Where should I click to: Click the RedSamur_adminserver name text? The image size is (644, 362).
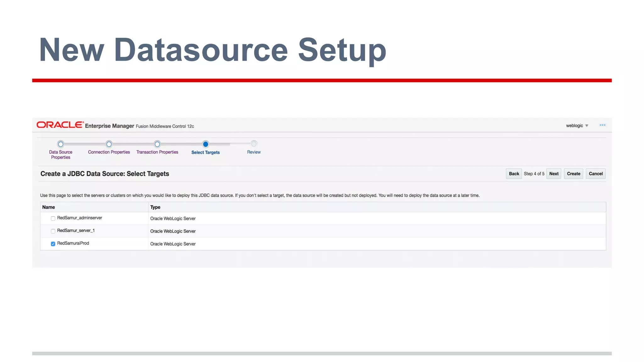(80, 218)
